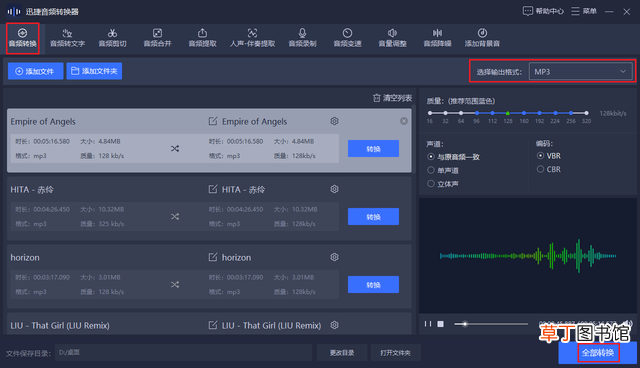
Task: Click the shuffle arrows in horizon row
Action: pos(175,284)
